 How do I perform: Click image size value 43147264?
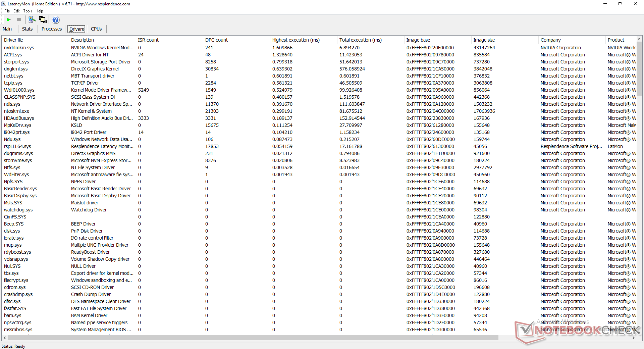click(x=484, y=48)
